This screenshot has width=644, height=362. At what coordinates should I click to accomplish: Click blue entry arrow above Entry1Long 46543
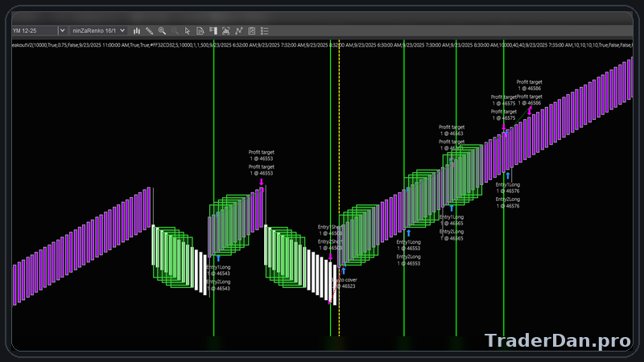coord(218,258)
